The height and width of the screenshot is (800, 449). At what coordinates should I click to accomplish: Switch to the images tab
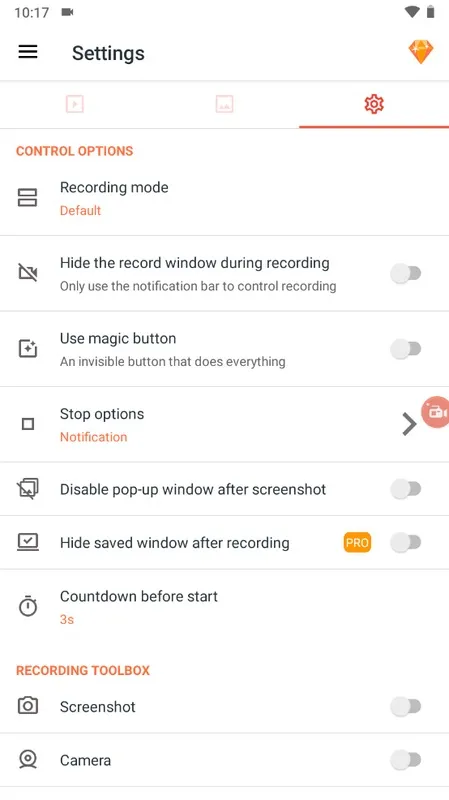(x=224, y=104)
